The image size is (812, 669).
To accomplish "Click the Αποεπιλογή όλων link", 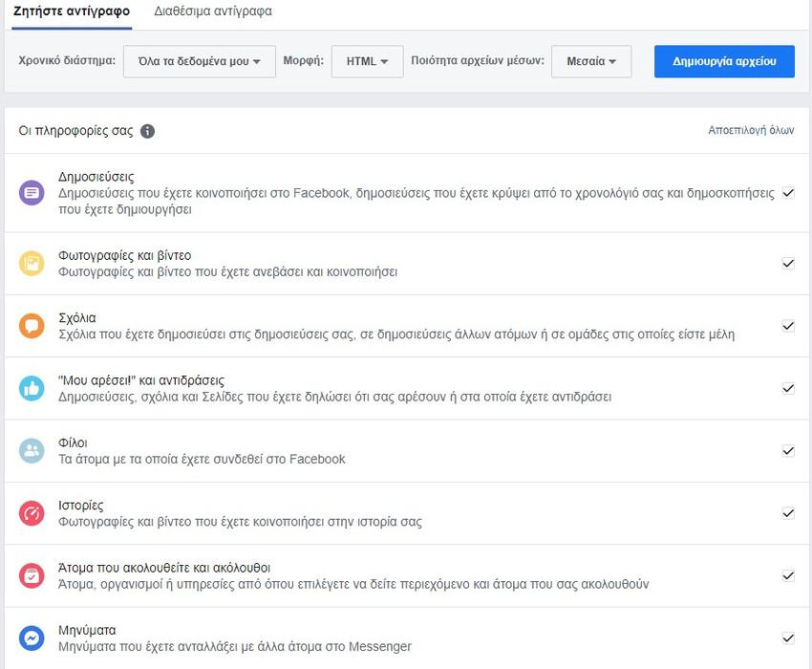I will pos(751,130).
